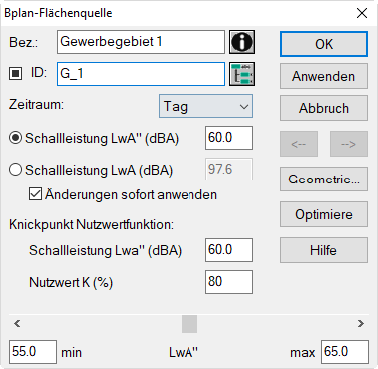378x369 pixels.
Task: Click the slider left arrow
Action: tap(17, 323)
